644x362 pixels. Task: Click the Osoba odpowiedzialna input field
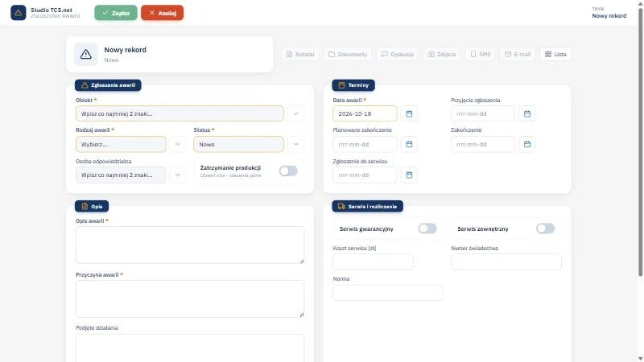pos(121,175)
